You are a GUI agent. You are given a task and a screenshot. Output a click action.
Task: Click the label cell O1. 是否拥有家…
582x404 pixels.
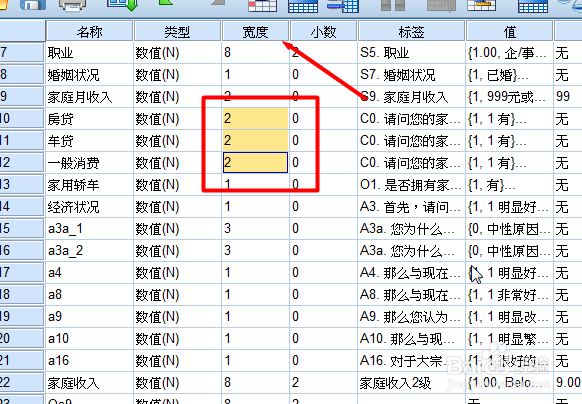411,185
